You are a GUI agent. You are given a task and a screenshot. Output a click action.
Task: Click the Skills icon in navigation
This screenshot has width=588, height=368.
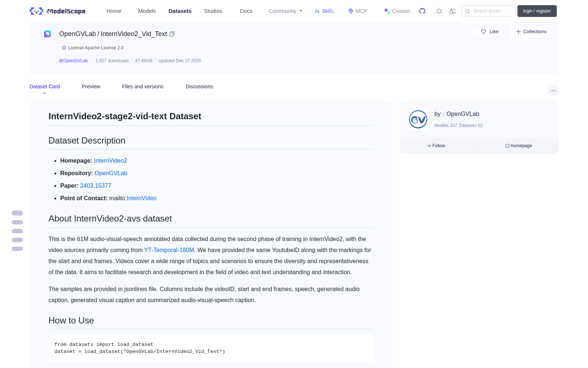pos(317,11)
